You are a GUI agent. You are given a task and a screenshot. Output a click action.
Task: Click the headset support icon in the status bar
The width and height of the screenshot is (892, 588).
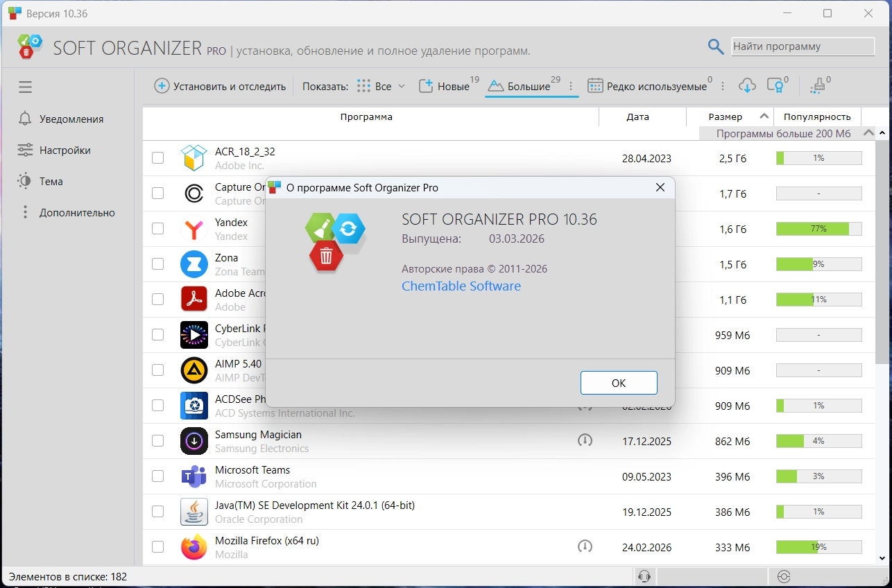[644, 576]
